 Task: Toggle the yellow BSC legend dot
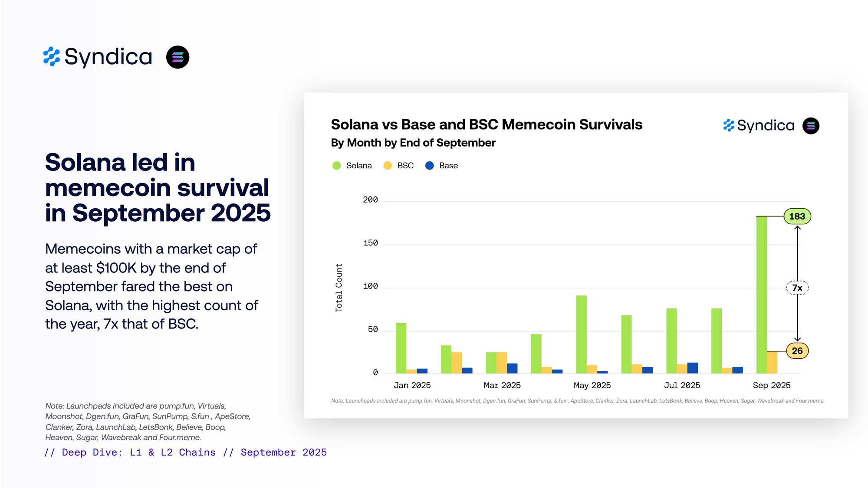tap(388, 166)
